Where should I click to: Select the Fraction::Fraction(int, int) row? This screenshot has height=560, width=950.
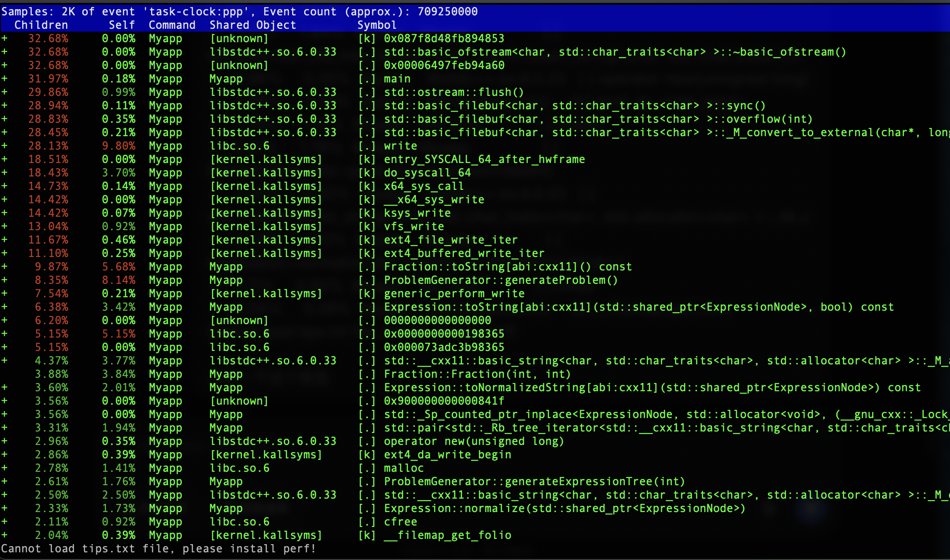click(477, 374)
